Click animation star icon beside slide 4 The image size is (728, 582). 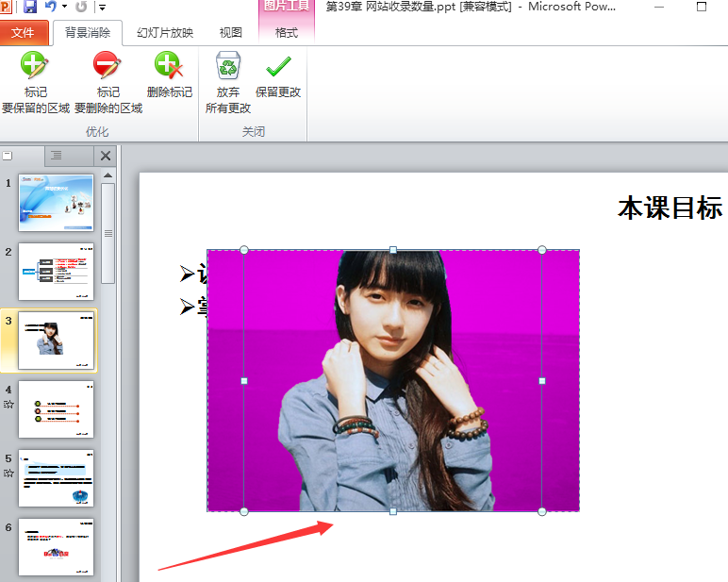click(8, 404)
